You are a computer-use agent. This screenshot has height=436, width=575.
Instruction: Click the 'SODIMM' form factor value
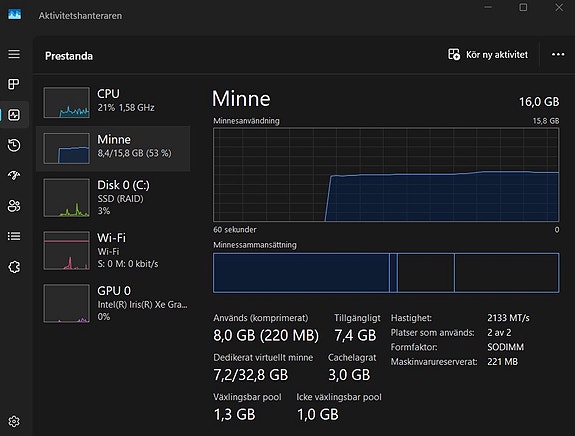coord(505,347)
